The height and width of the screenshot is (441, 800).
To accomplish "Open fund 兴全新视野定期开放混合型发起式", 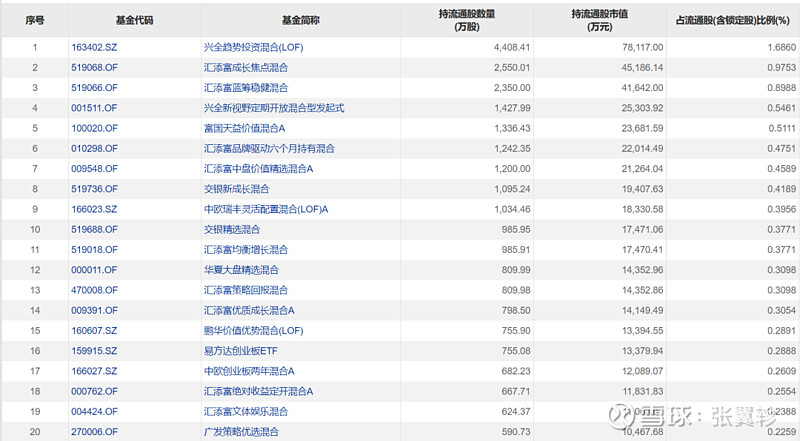I will click(x=274, y=108).
